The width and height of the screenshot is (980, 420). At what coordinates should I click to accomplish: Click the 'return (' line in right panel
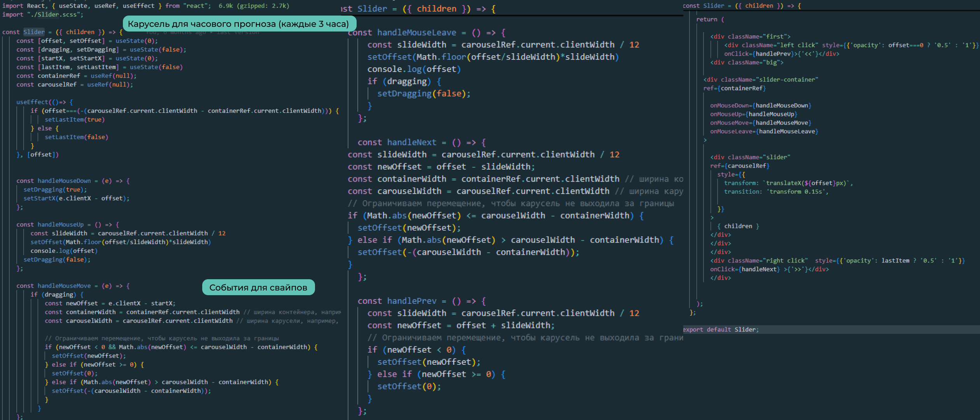coord(710,19)
